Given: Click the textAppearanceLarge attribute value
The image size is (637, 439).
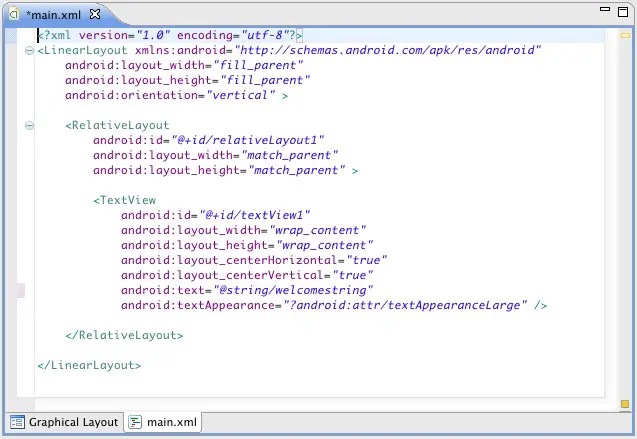Looking at the screenshot, I should (x=405, y=305).
